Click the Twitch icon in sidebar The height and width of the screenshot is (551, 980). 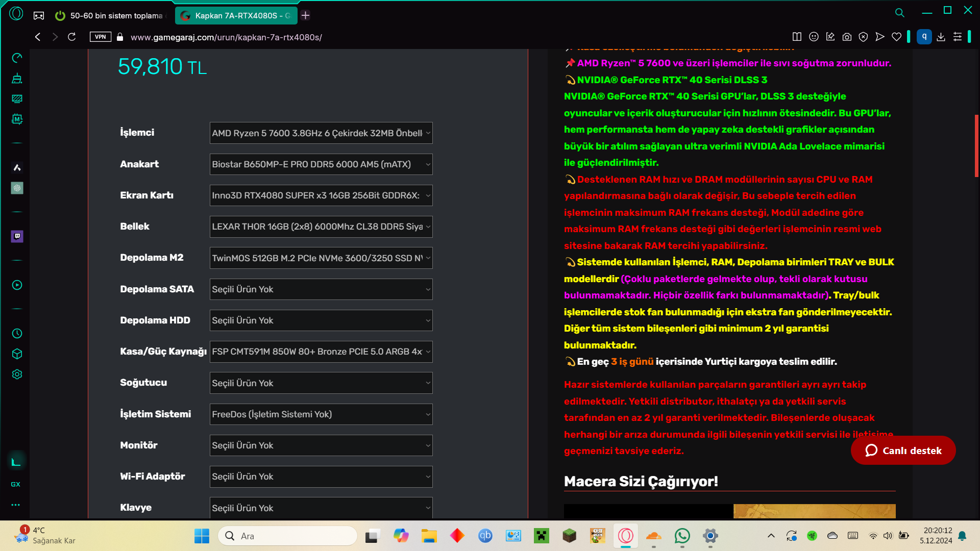[17, 236]
